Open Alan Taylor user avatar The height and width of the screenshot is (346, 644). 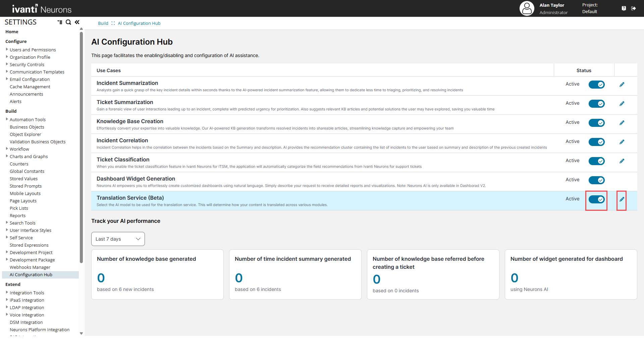[527, 8]
